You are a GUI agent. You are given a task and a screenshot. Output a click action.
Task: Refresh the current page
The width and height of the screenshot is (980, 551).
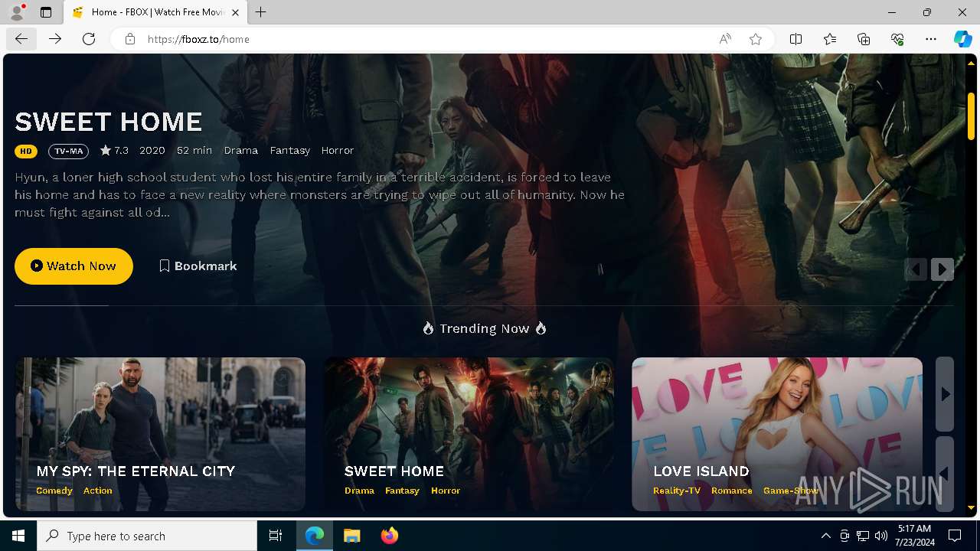tap(89, 39)
